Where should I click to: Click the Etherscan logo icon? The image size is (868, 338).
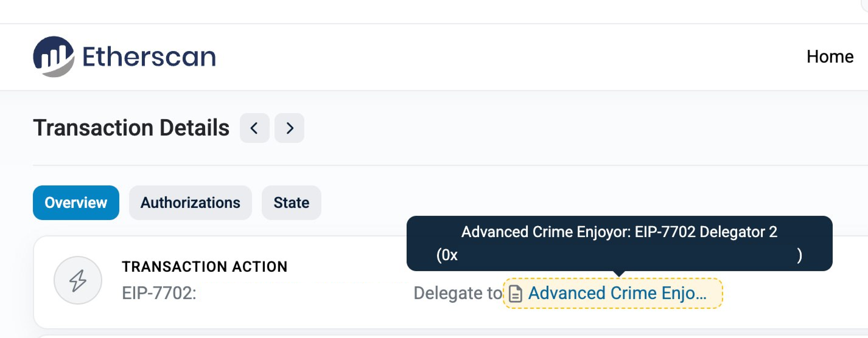coord(54,57)
